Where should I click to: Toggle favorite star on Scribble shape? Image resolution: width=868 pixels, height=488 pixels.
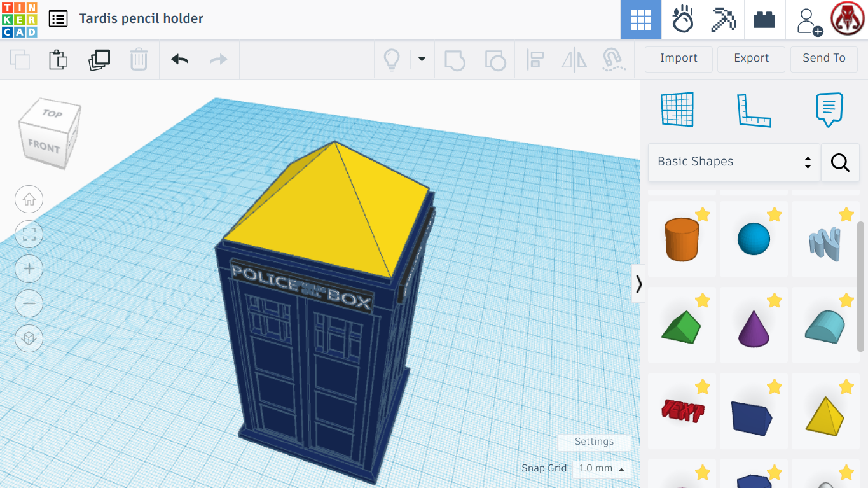click(846, 214)
